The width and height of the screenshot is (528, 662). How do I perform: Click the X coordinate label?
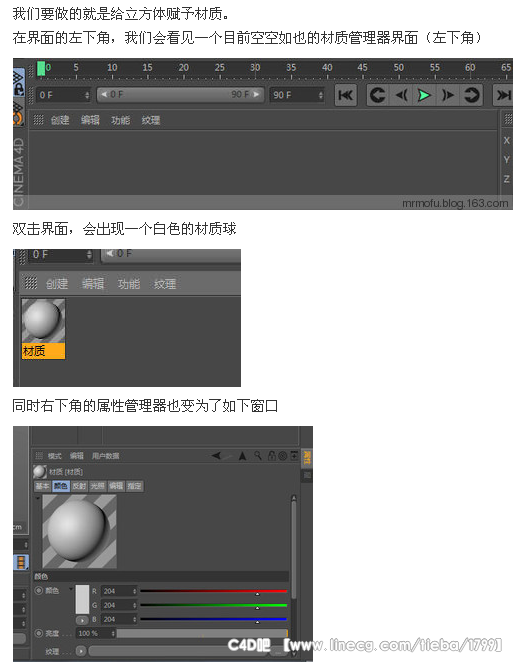pos(506,141)
